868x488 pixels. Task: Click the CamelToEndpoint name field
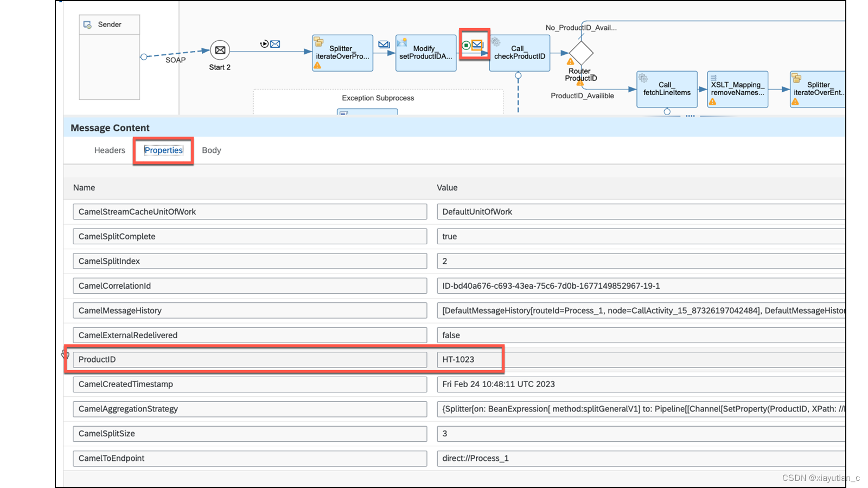[x=250, y=458]
